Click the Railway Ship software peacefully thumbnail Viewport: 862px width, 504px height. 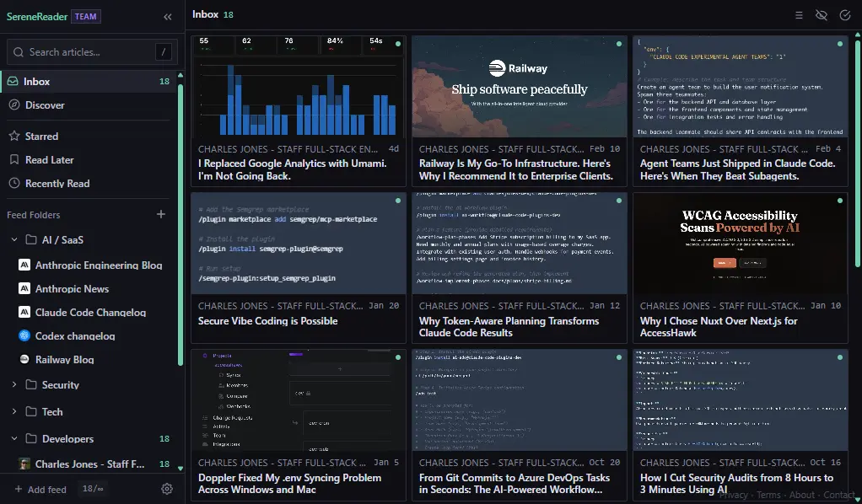pos(520,87)
